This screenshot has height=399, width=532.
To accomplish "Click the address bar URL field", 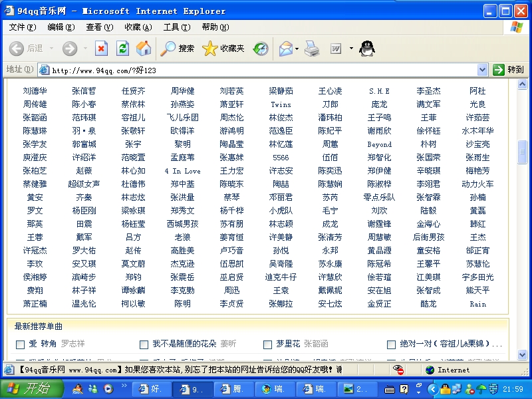I will coord(266,70).
